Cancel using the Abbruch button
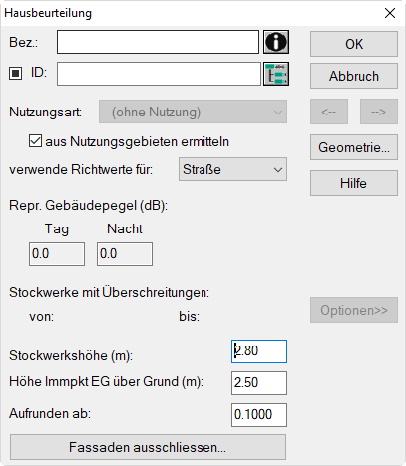Image resolution: width=406 pixels, height=466 pixels. (x=354, y=76)
